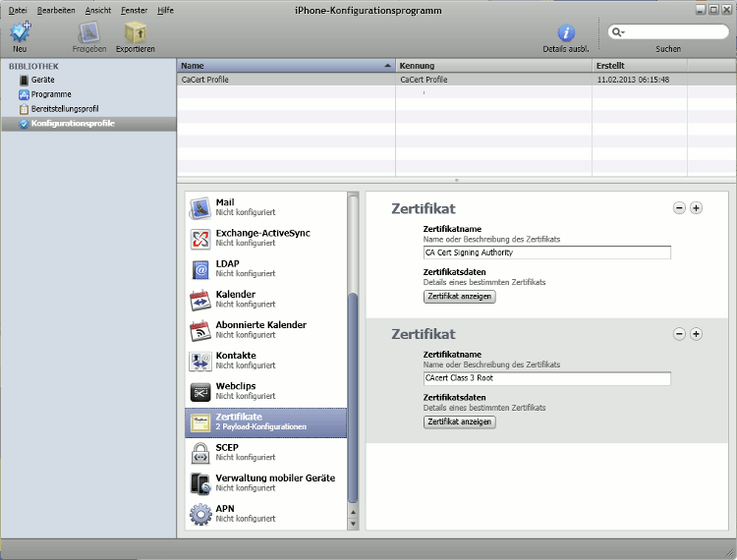
Task: Click first Zertifikat anzeigen button
Action: point(459,296)
